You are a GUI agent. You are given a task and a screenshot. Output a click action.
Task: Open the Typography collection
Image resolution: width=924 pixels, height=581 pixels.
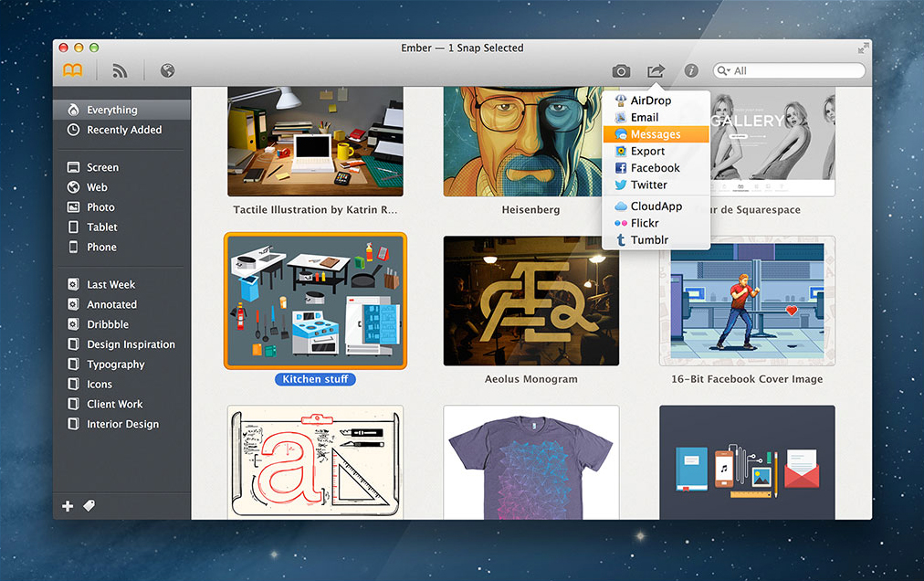point(121,364)
